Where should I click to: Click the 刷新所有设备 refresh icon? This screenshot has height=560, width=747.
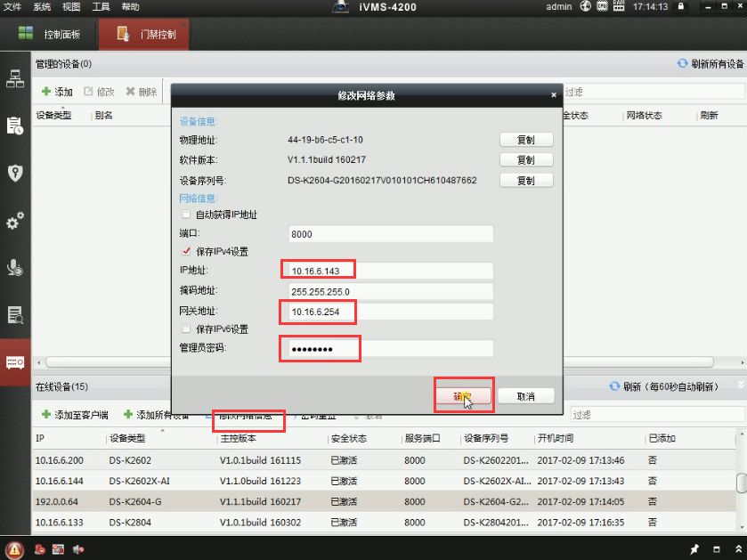coord(682,64)
